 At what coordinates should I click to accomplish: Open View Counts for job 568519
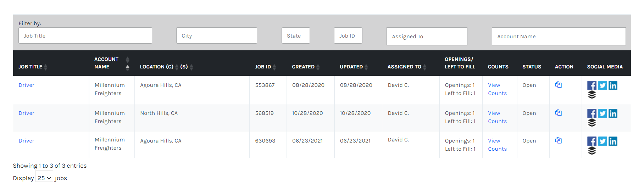497,117
